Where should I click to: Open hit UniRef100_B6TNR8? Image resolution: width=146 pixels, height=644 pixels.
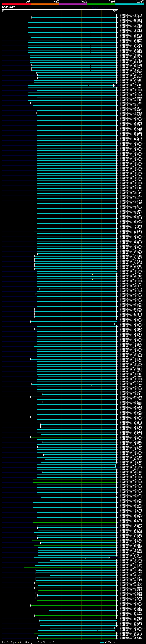coord(131,48)
